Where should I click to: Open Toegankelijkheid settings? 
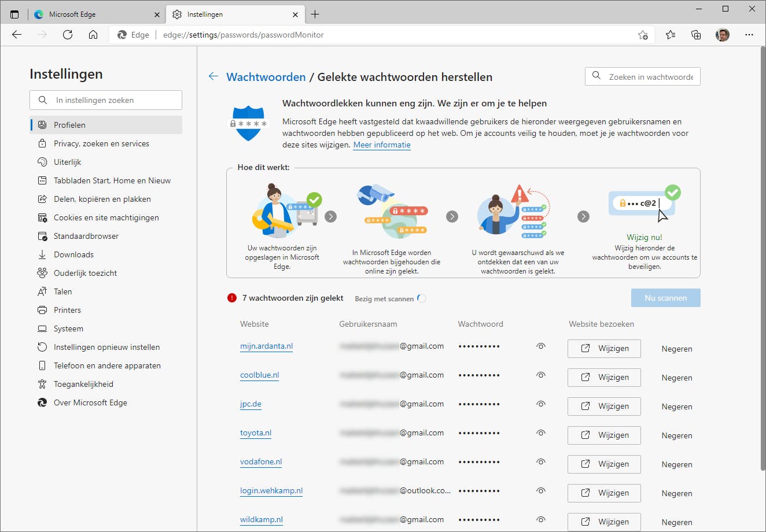[106, 384]
